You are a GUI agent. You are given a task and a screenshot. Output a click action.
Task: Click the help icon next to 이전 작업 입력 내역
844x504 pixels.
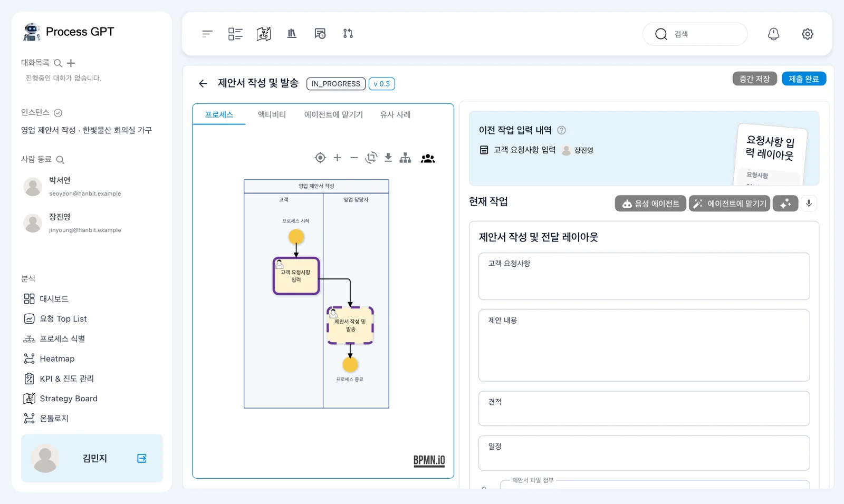click(562, 130)
